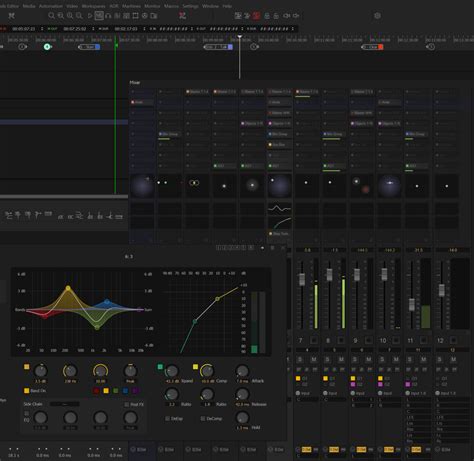
Task: Click the strip 7 fader handle
Action: tap(302, 279)
